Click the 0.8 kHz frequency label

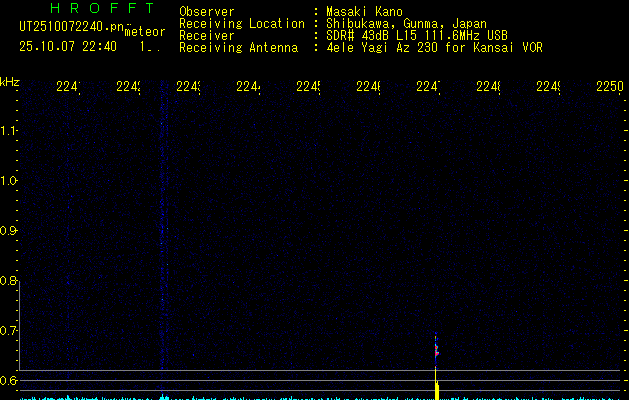pos(9,281)
